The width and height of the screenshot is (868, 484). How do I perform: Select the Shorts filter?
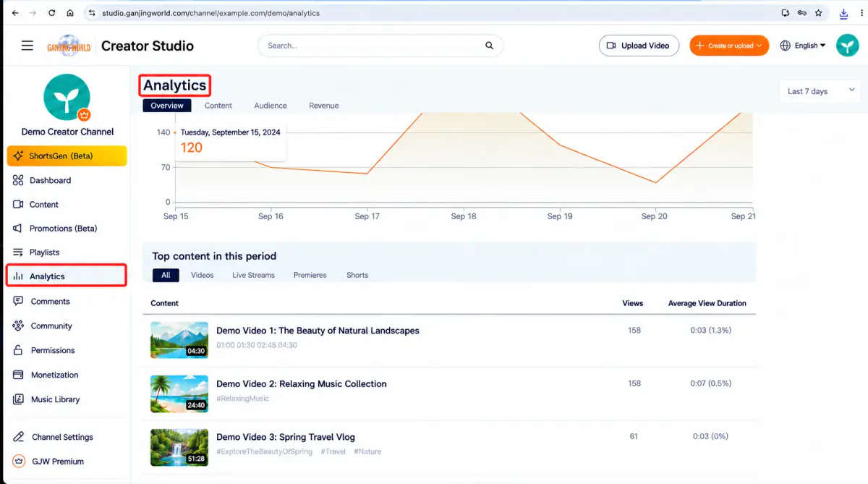357,275
